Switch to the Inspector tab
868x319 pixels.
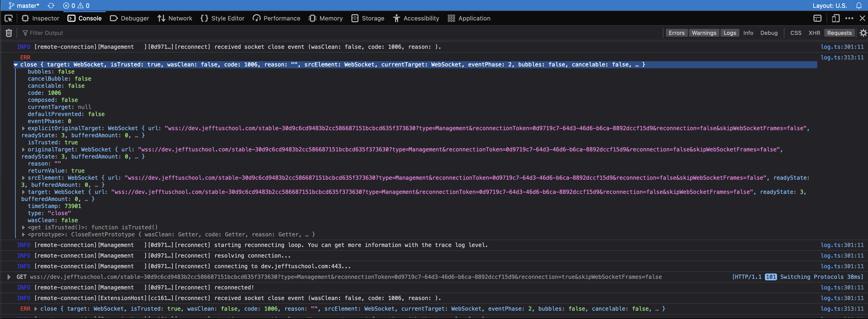point(40,18)
